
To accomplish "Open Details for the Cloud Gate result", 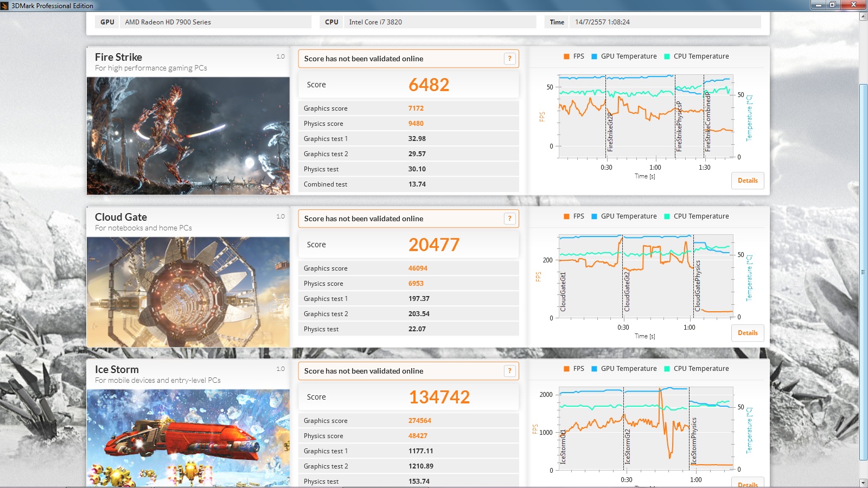I will pyautogui.click(x=748, y=333).
